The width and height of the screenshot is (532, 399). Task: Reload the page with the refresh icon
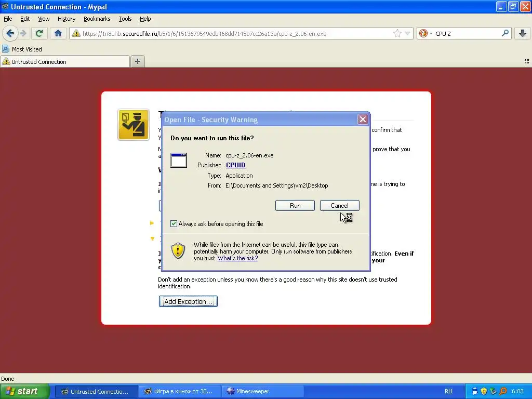(x=39, y=33)
